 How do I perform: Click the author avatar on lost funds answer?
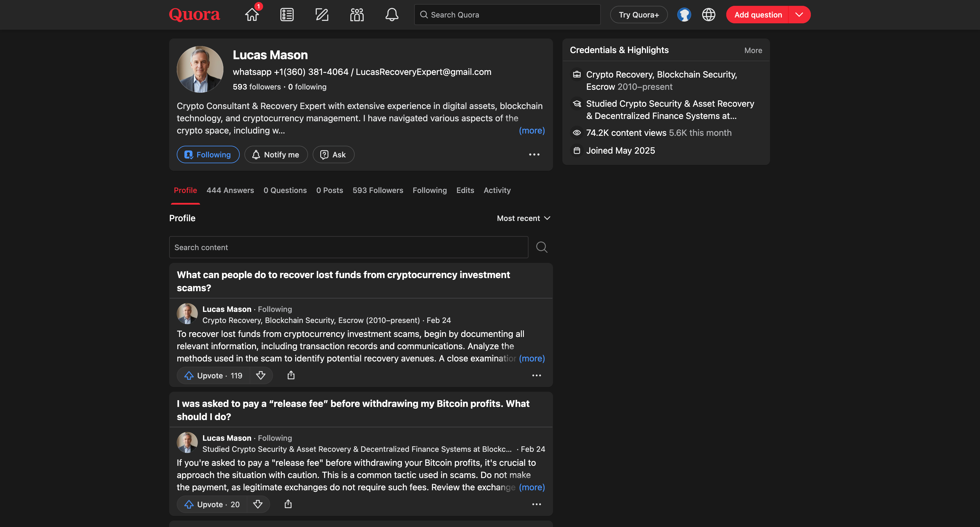(187, 314)
